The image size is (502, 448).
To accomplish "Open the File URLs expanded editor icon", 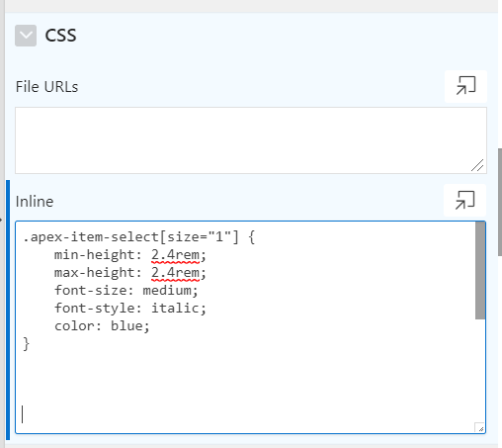I will point(465,86).
